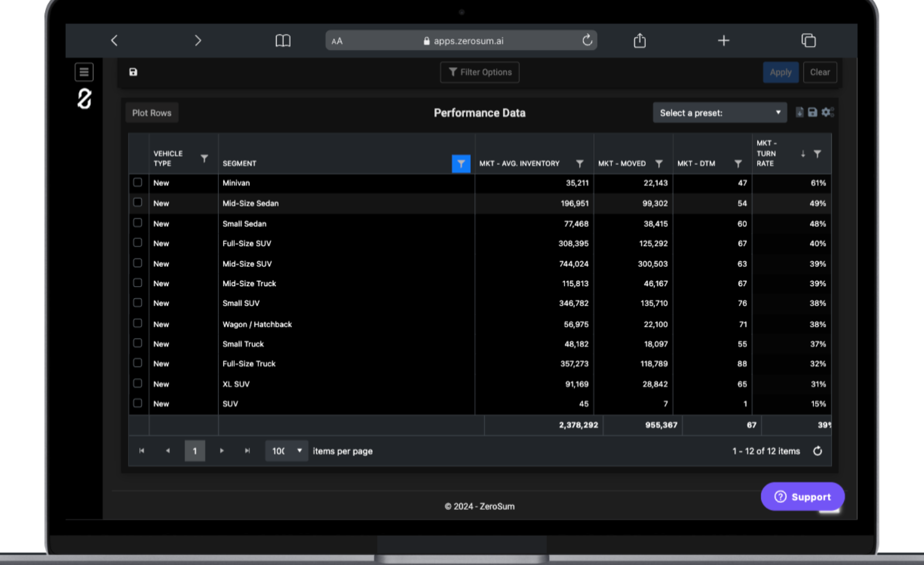Go to the next page arrow

click(222, 450)
